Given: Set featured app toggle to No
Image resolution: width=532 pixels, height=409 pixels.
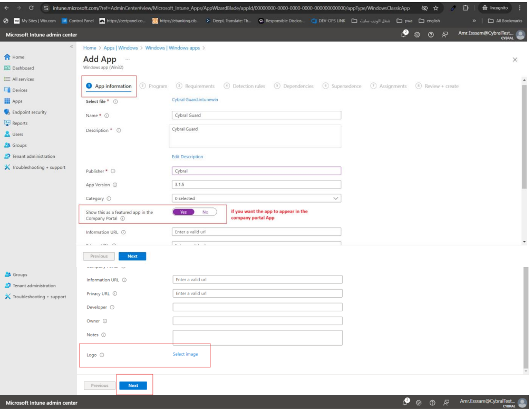Looking at the screenshot, I should [x=205, y=212].
